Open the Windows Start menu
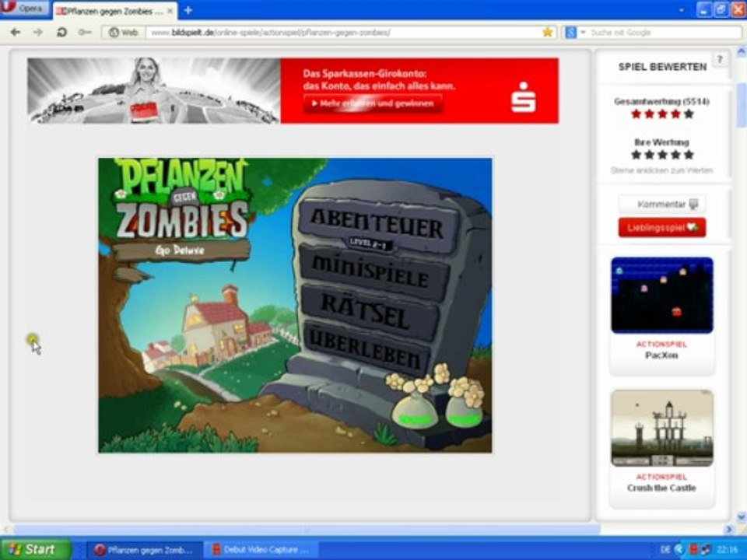 [35, 550]
